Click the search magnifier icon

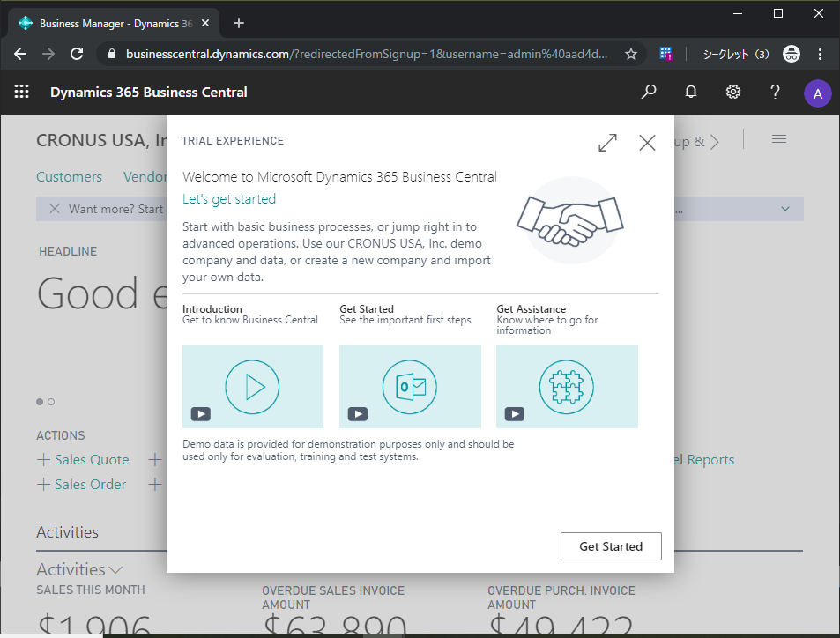pyautogui.click(x=649, y=92)
